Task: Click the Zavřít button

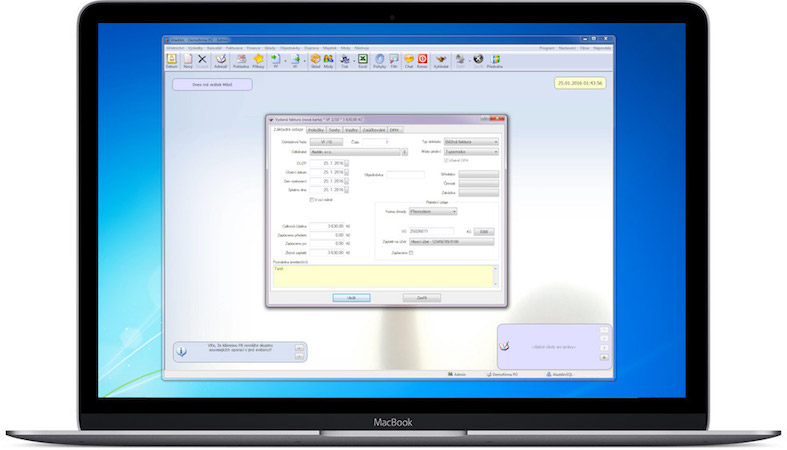Action: [421, 297]
